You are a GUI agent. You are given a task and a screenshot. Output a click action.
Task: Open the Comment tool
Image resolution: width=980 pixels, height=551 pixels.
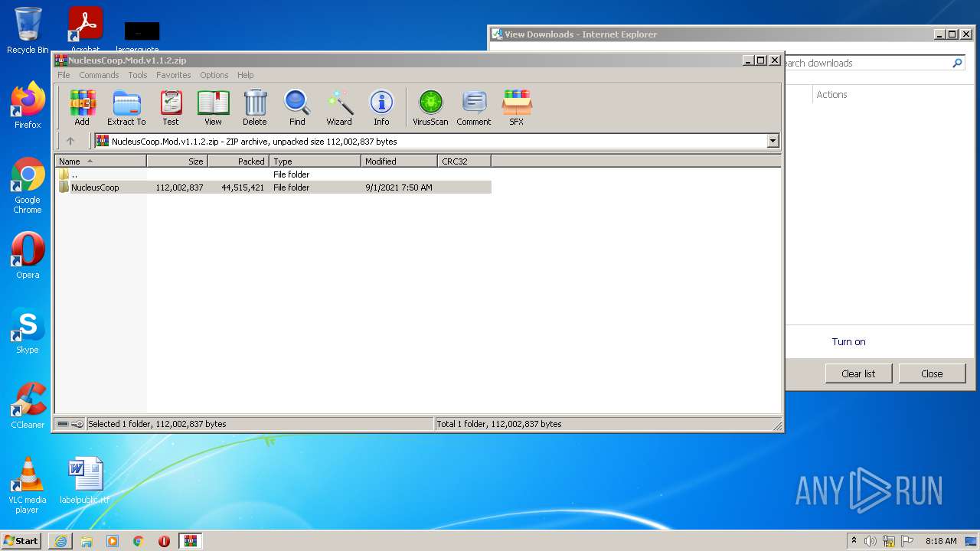[x=474, y=107]
